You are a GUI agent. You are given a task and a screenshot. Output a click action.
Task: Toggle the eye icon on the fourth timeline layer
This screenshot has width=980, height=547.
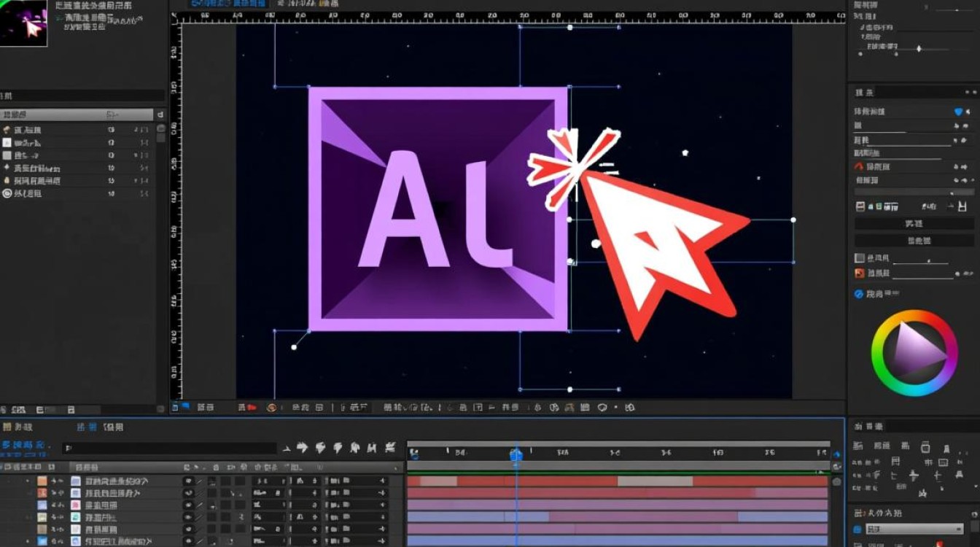coord(188,517)
